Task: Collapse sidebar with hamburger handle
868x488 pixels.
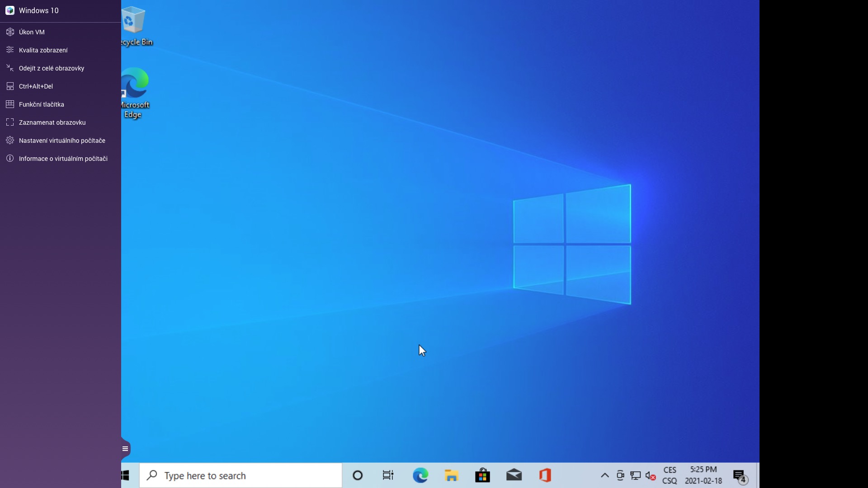Action: coord(125,449)
